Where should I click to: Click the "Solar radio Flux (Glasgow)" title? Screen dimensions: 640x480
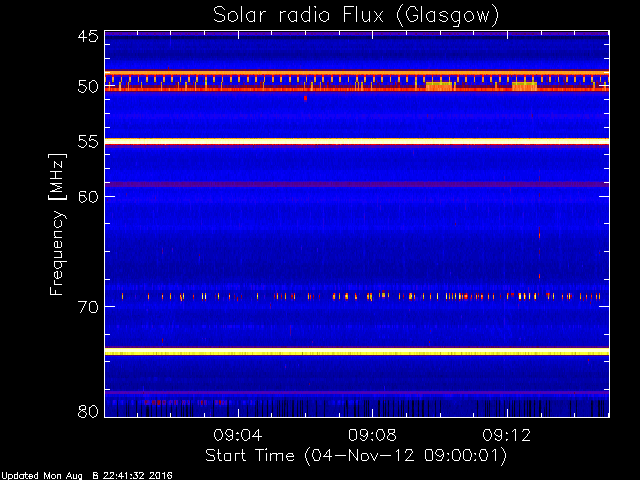tap(356, 16)
